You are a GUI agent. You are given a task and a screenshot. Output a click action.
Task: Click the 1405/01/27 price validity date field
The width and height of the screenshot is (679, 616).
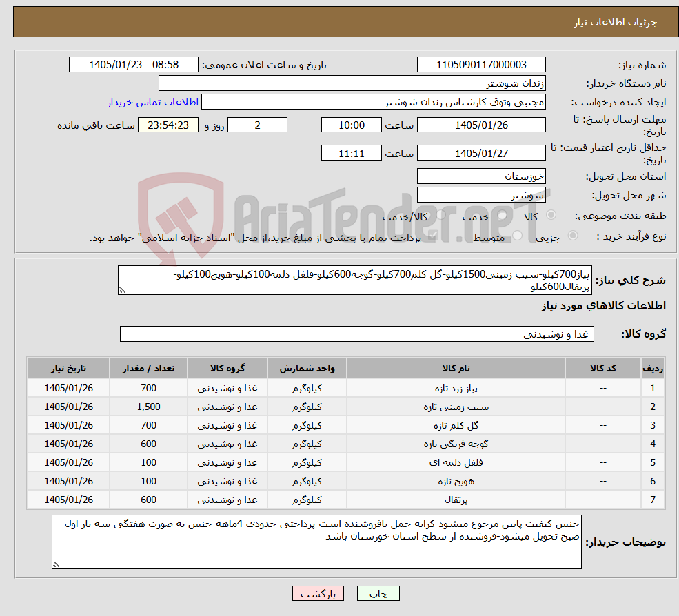tap(481, 153)
